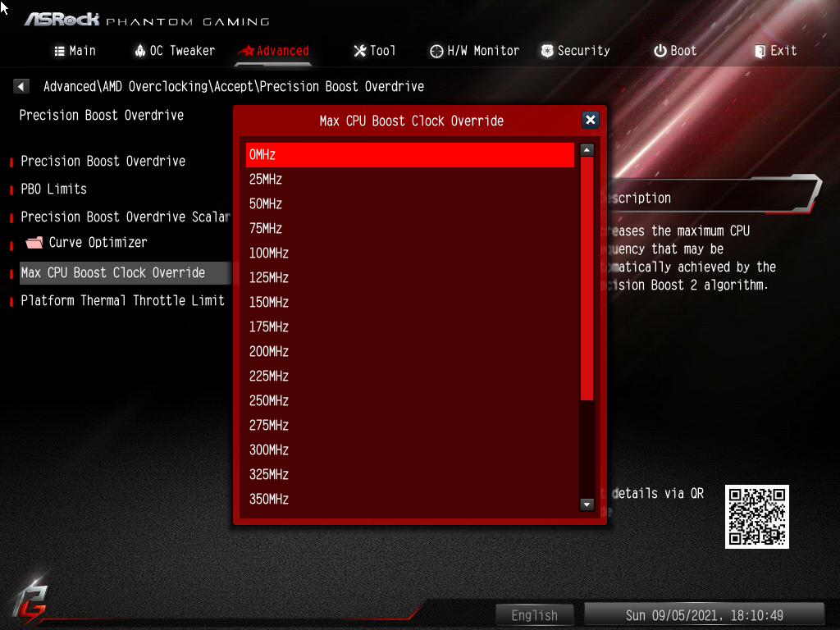Viewport: 840px width, 630px height.
Task: Select 350MHz option
Action: (410, 500)
